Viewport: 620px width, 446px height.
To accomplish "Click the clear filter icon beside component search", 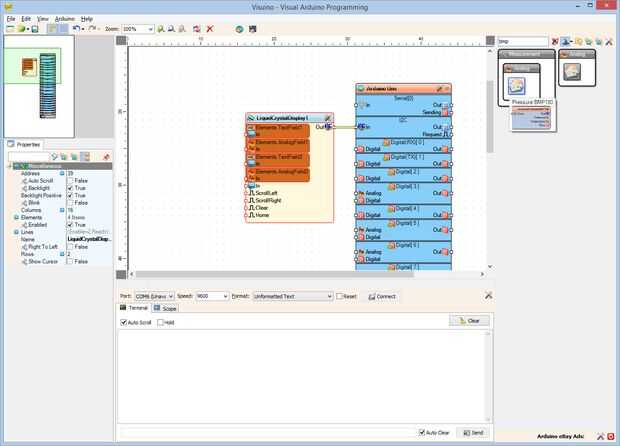I will pos(555,41).
